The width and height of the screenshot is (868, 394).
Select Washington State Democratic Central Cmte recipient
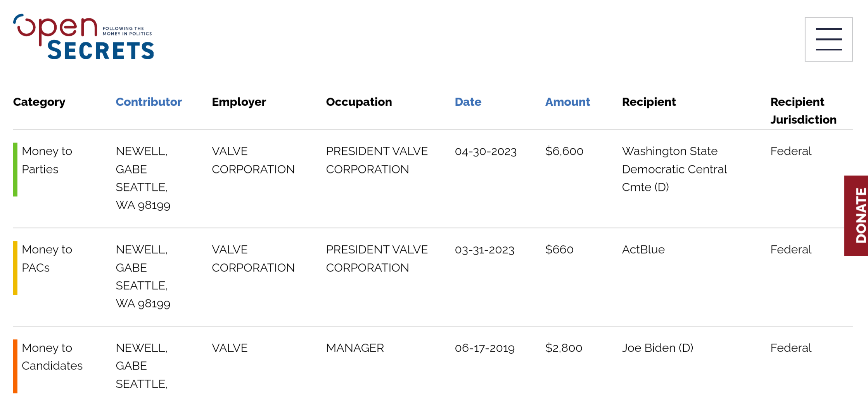pos(674,169)
